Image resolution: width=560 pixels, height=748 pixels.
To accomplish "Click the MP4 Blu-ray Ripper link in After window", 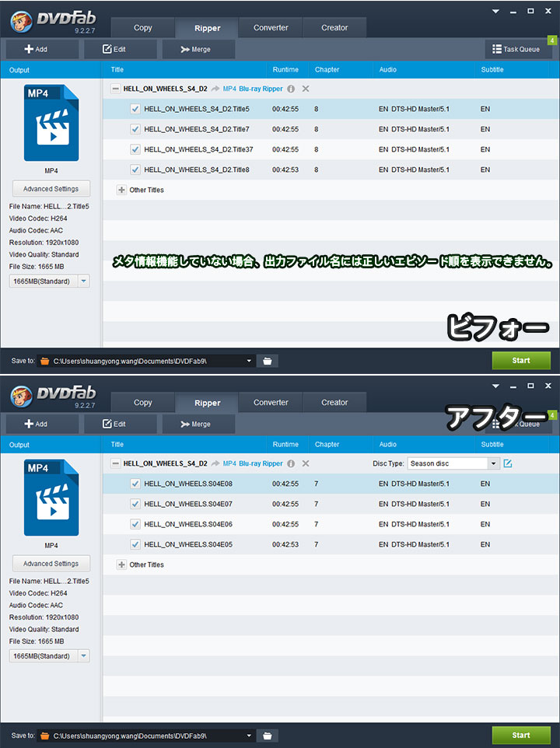I will tap(253, 463).
